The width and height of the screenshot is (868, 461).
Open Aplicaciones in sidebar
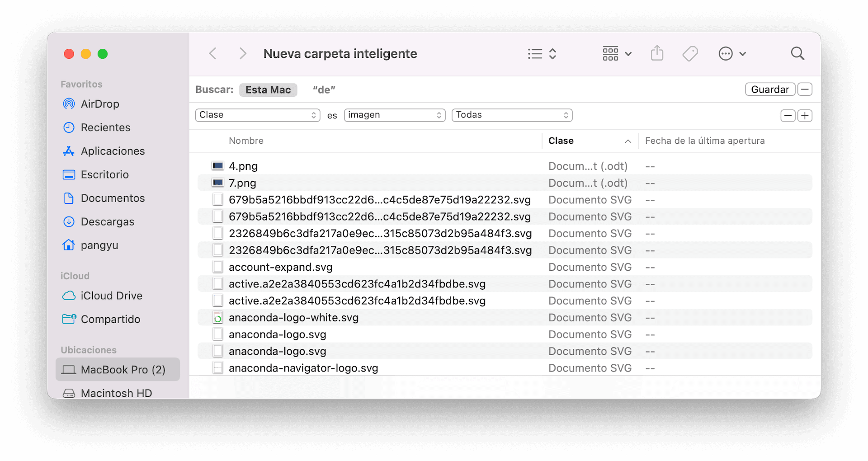click(x=118, y=151)
